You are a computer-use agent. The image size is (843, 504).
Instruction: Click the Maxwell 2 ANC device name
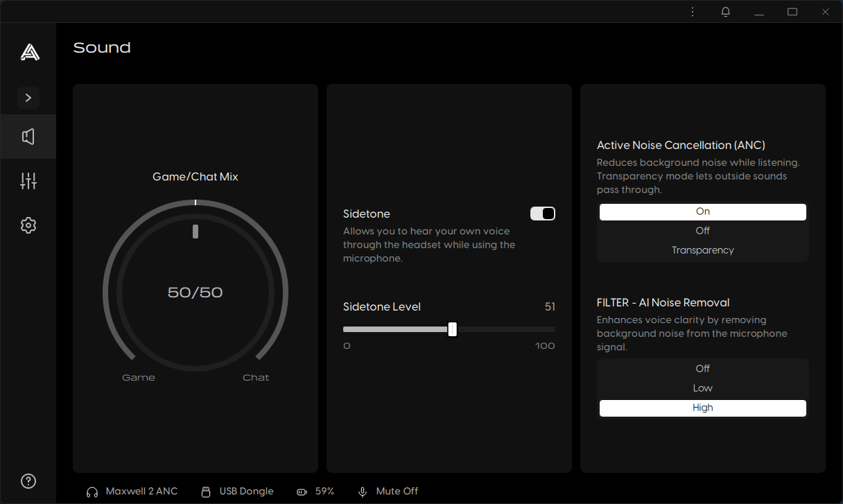[141, 491]
